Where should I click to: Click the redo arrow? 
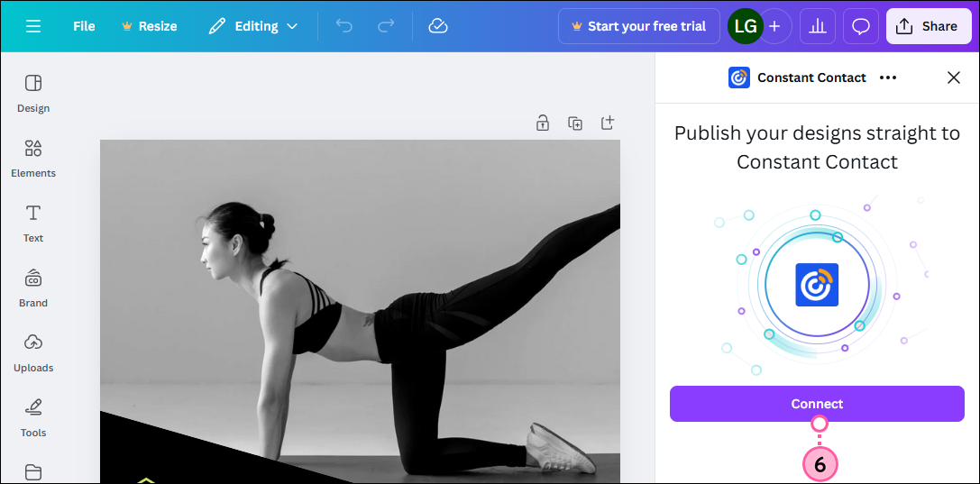(x=386, y=26)
